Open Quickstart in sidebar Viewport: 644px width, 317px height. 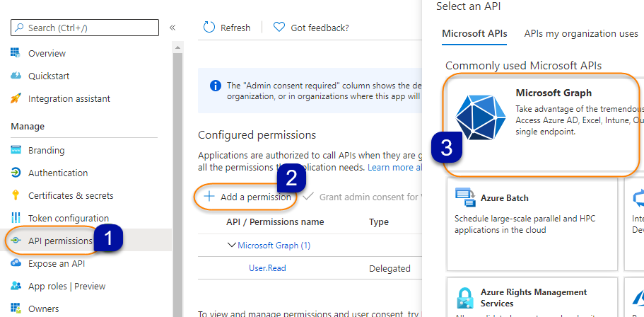point(49,76)
